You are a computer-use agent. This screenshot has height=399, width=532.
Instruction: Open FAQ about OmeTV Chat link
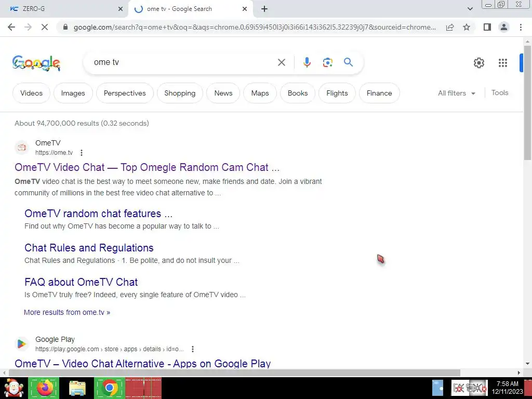81,282
